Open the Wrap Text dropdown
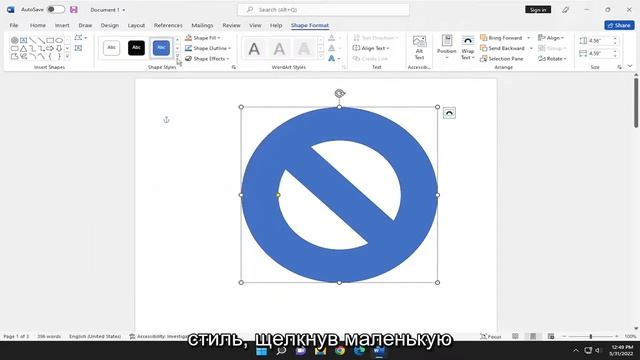 (468, 48)
